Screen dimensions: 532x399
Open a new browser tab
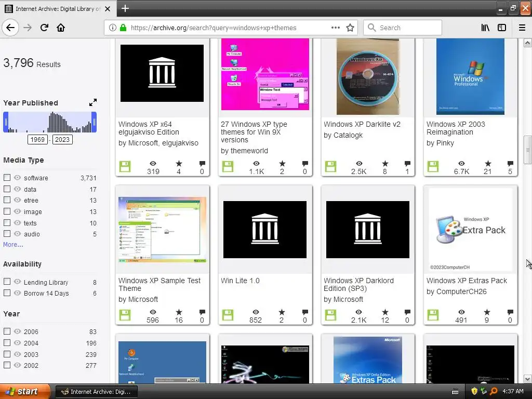tap(125, 8)
